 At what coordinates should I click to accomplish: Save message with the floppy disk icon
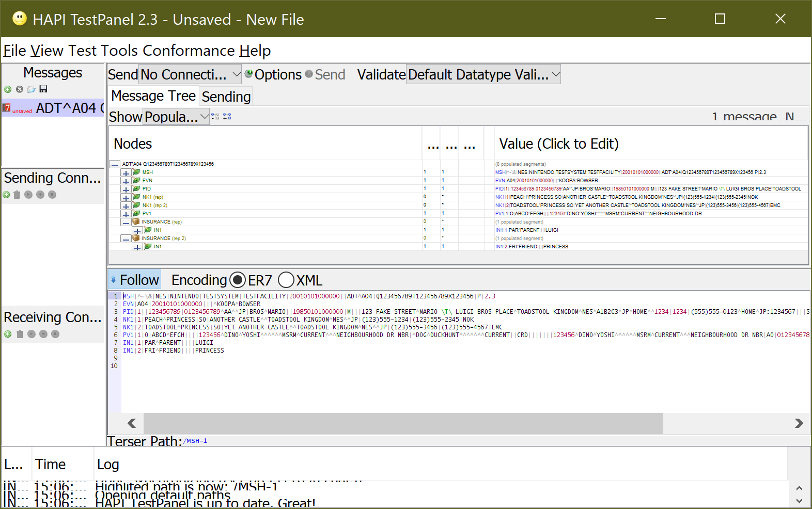point(43,89)
